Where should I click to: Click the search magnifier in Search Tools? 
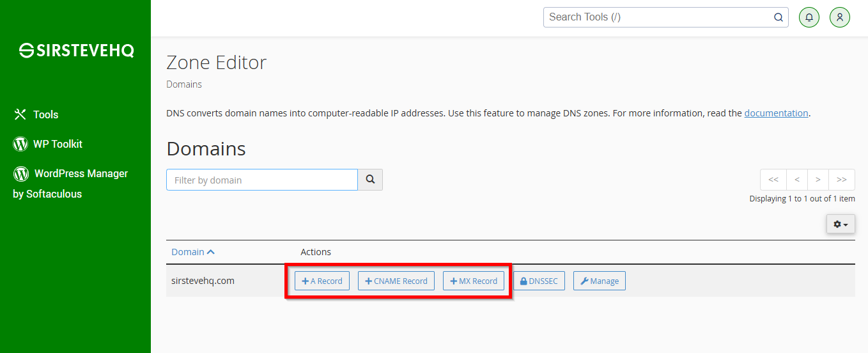click(x=779, y=17)
